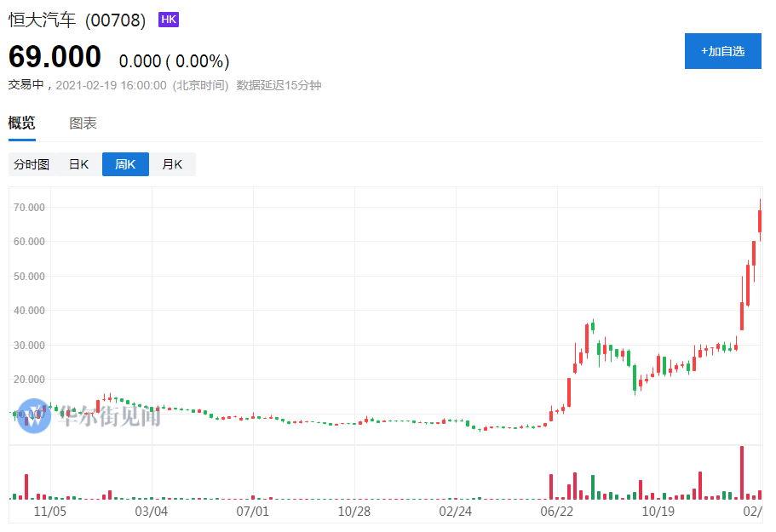Click the 恒大汽车 (00708) stock title
This screenshot has height=532, width=776.
coord(78,20)
